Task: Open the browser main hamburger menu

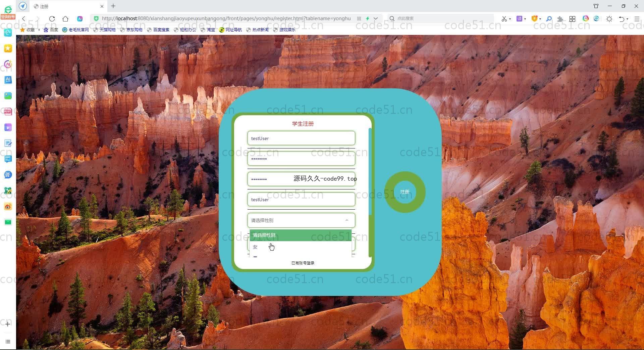Action: [x=637, y=19]
